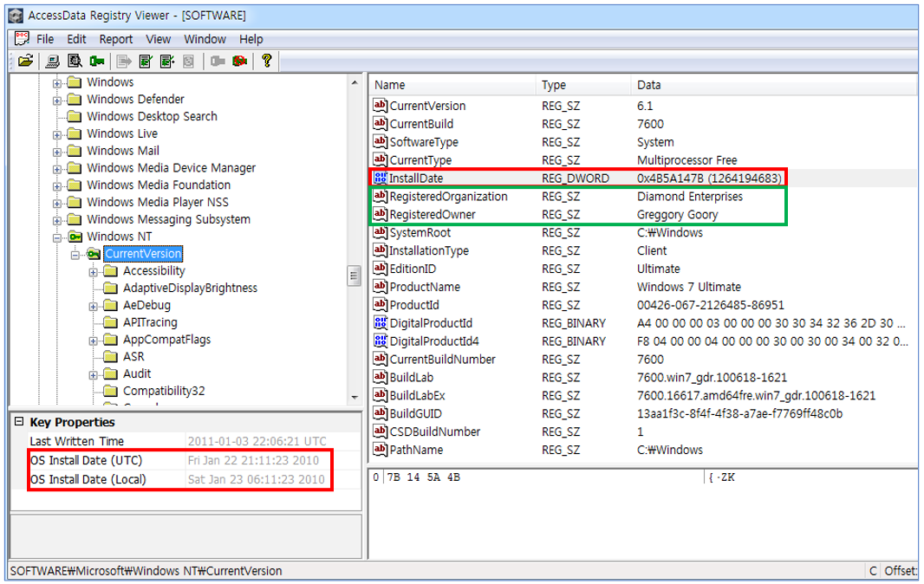This screenshot has width=924, height=584.
Task: Select the InstallDate value row
Action: click(x=643, y=178)
